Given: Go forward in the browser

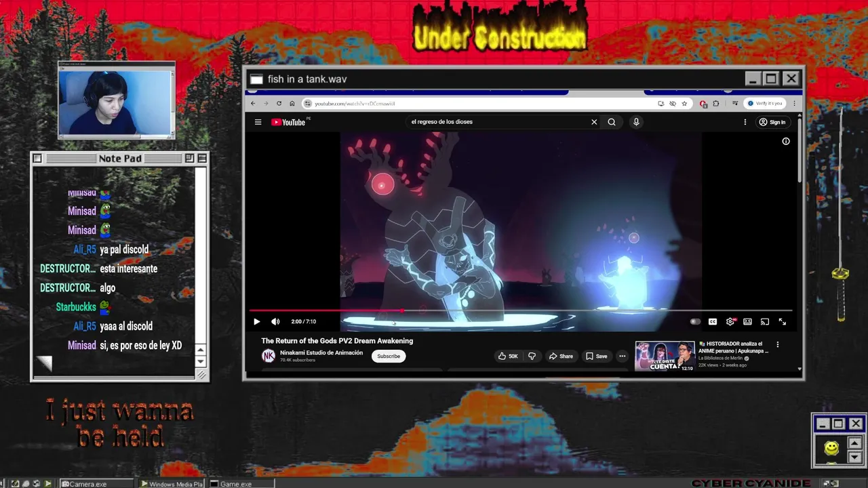Looking at the screenshot, I should pyautogui.click(x=266, y=104).
